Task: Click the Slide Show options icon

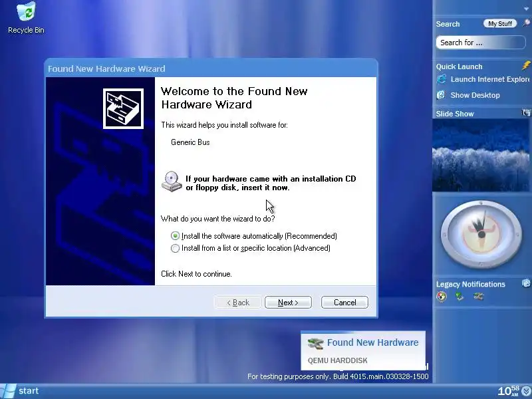Action: (x=526, y=113)
